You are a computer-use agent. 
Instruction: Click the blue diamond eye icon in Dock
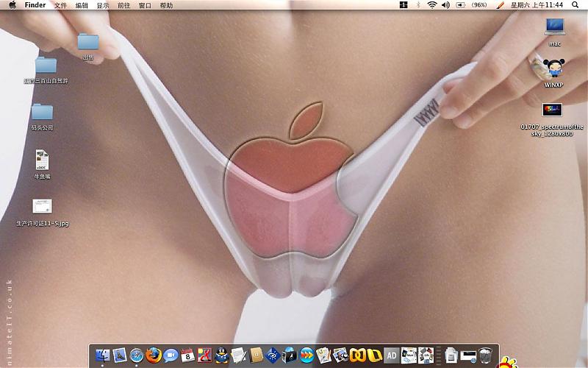[273, 355]
